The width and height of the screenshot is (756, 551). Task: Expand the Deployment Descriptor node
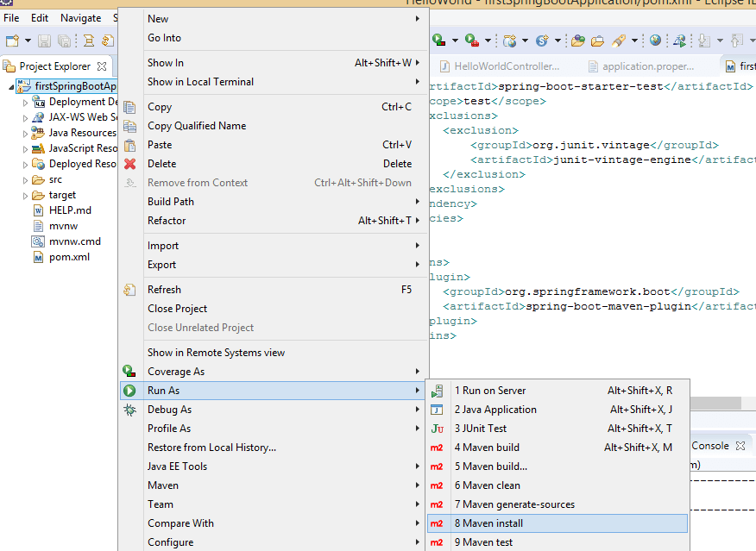[26, 103]
